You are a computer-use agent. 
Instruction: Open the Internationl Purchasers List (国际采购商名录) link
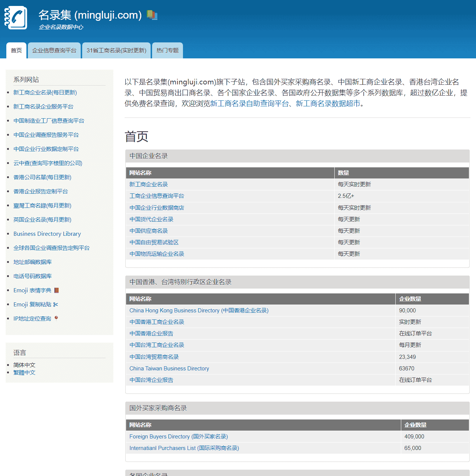184,448
